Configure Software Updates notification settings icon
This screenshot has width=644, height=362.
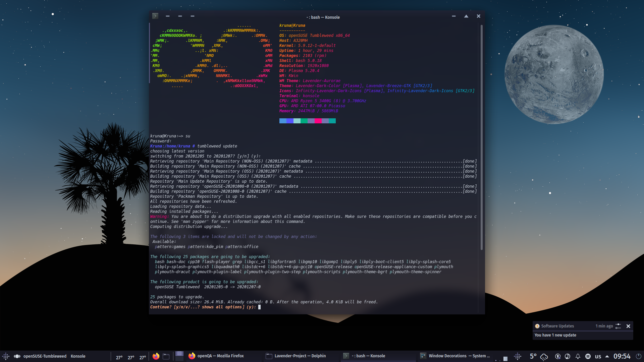(x=618, y=326)
